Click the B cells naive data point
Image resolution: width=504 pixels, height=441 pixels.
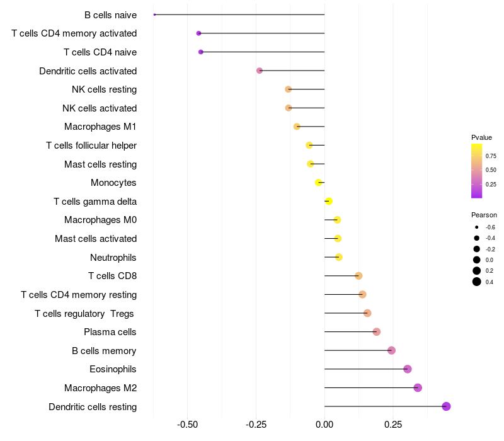pyautogui.click(x=154, y=14)
